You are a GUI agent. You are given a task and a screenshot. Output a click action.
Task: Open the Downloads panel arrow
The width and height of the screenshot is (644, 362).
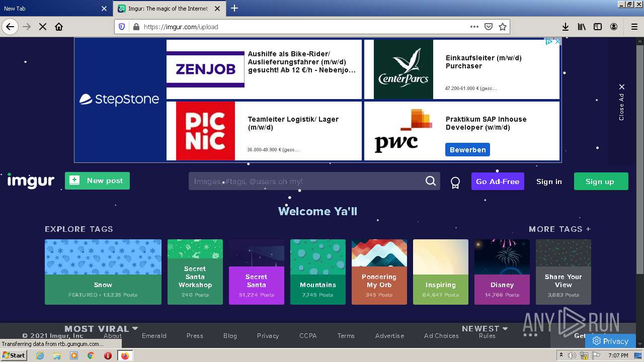pyautogui.click(x=566, y=27)
